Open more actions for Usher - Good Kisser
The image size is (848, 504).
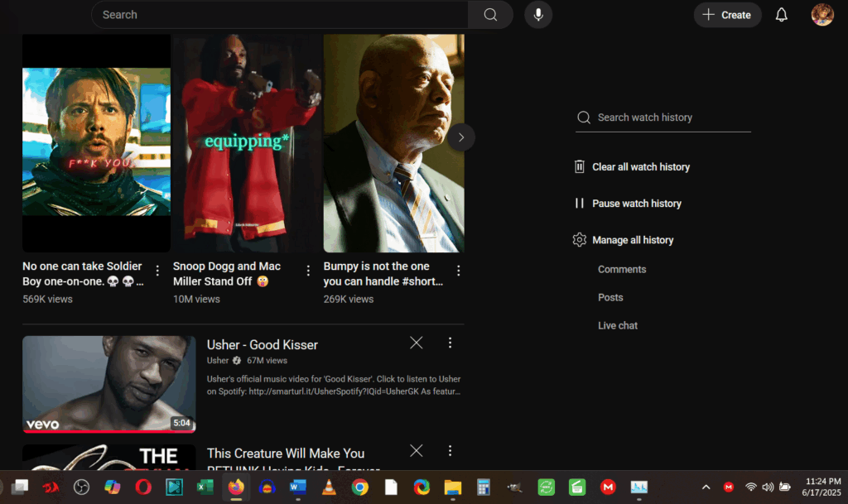tap(450, 343)
